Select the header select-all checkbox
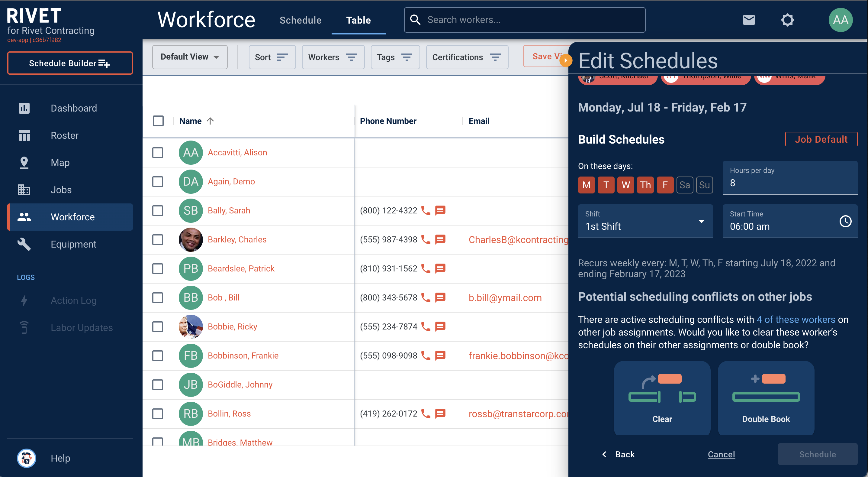The image size is (868, 477). point(158,121)
